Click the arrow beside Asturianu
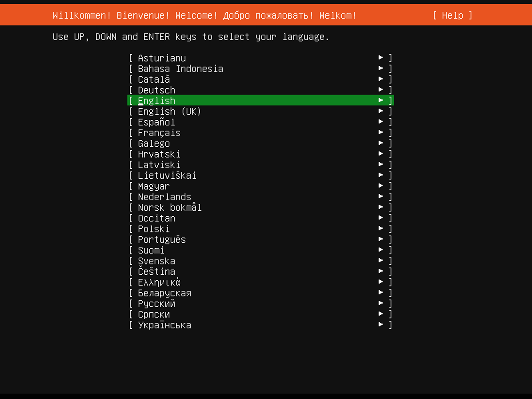Screen dimensions: 532x399 [381, 58]
